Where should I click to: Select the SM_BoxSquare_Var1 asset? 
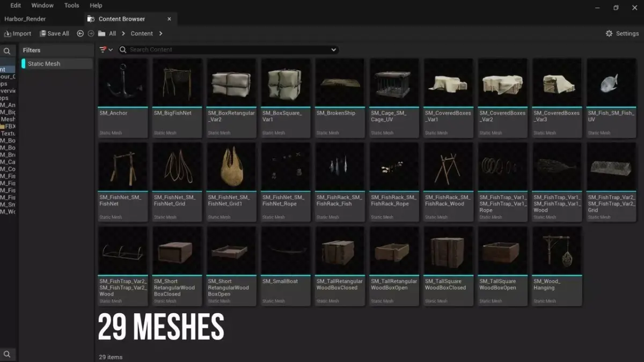286,98
